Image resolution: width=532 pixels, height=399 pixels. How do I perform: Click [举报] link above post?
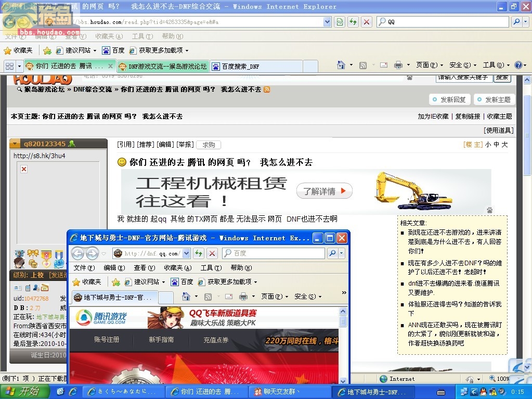point(185,145)
